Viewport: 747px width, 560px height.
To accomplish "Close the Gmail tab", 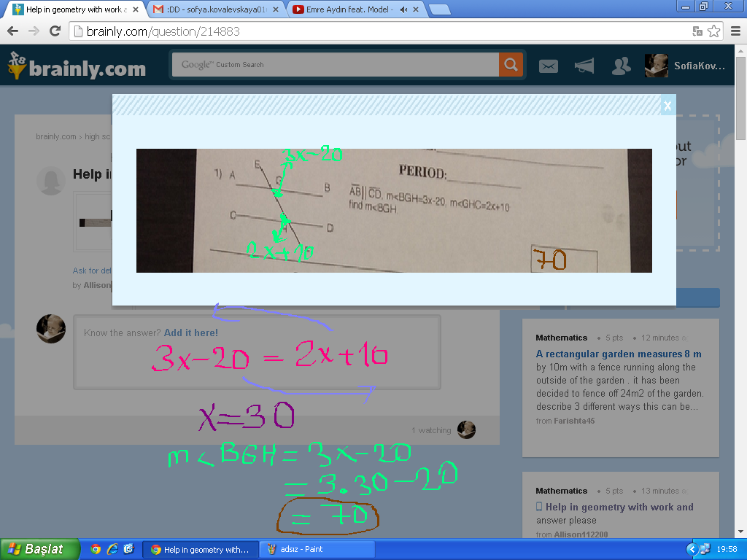I will [275, 9].
